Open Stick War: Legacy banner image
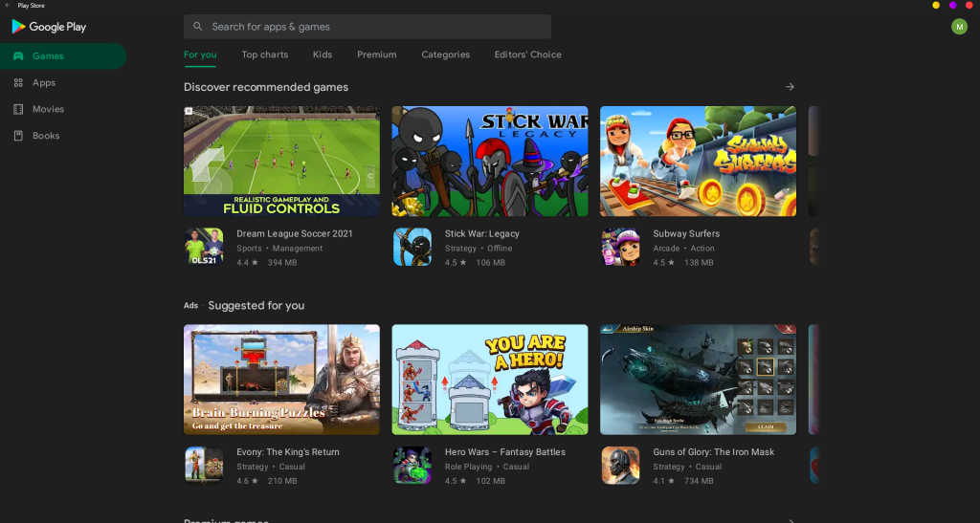Viewport: 980px width, 523px height. pos(490,161)
